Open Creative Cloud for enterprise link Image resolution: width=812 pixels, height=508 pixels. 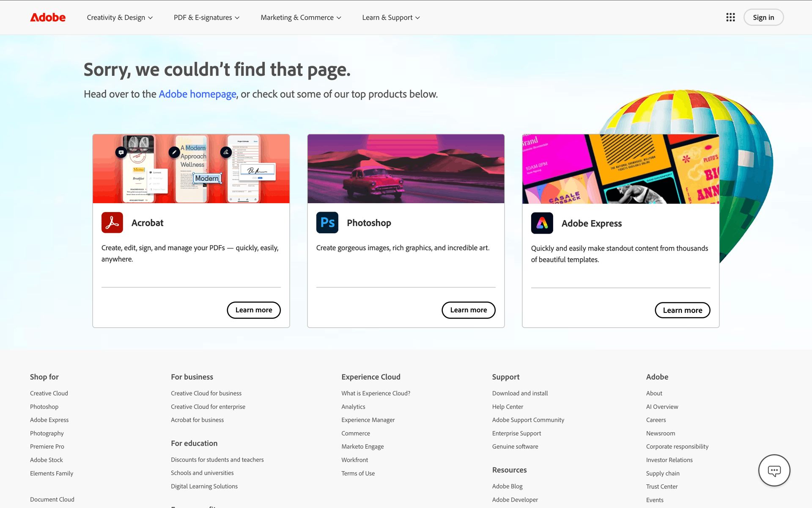[208, 407]
